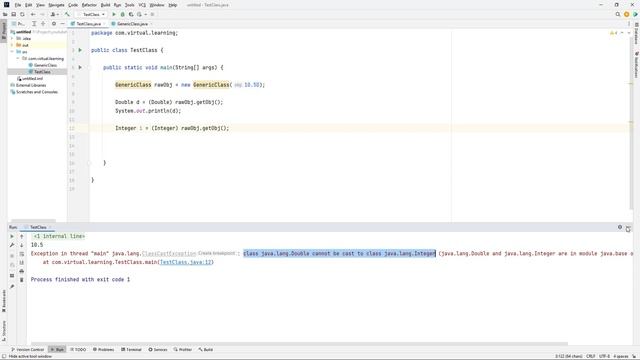
Task: Open the Problems tool window tab
Action: pyautogui.click(x=103, y=350)
